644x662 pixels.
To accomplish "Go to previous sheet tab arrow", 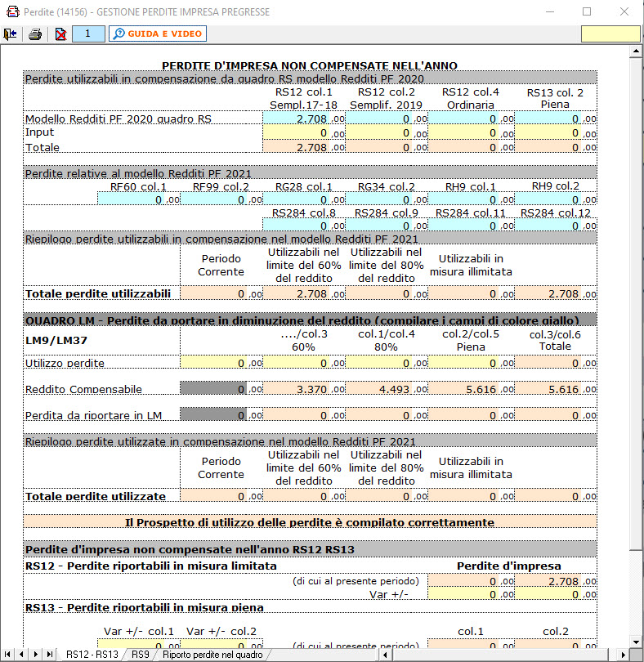I will (21, 655).
